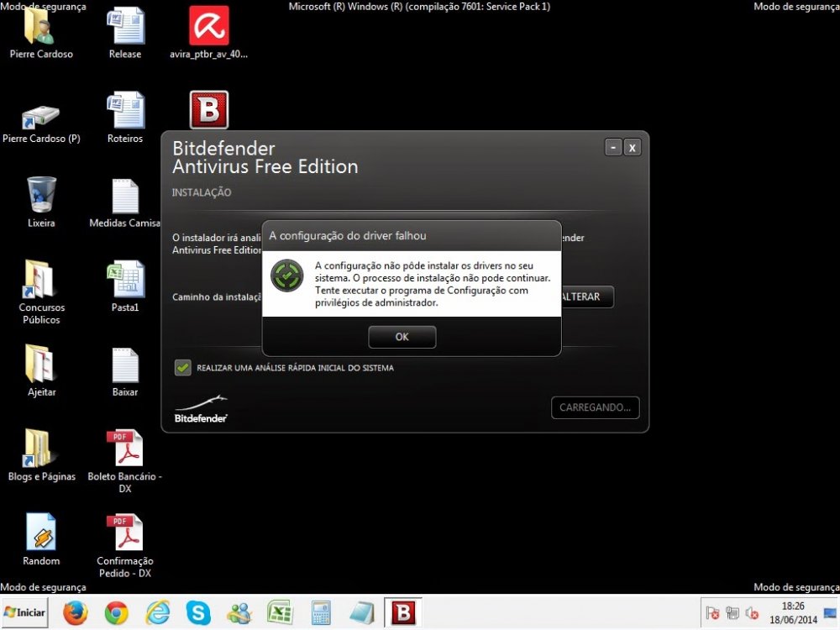Select the Concursos Públicos folder shortcut
The image size is (840, 630).
click(x=41, y=292)
